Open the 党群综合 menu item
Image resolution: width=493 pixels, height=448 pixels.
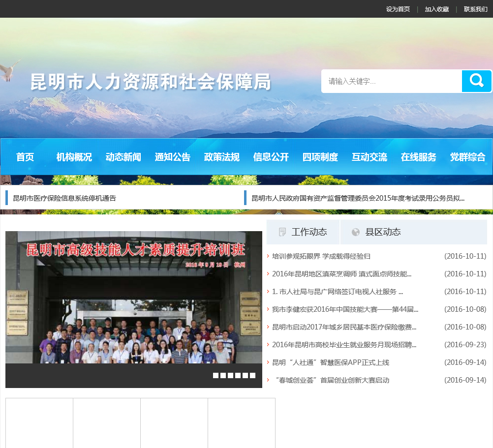[468, 157]
